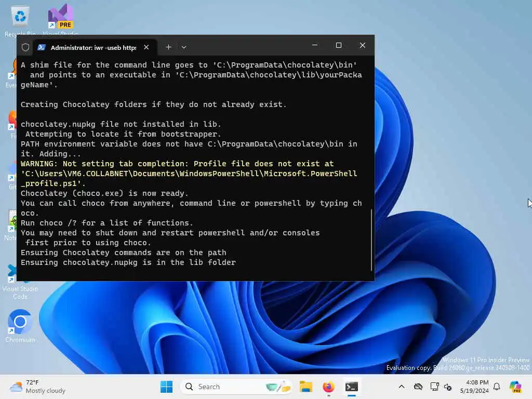This screenshot has width=532, height=399.
Task: Click the terminal vertical scrollbar thumb
Action: click(371, 240)
